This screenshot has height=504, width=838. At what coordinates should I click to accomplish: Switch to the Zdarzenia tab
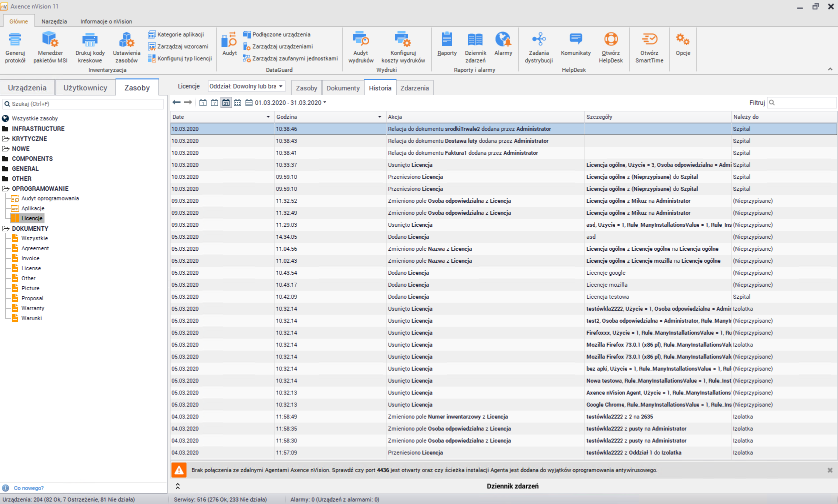point(414,88)
